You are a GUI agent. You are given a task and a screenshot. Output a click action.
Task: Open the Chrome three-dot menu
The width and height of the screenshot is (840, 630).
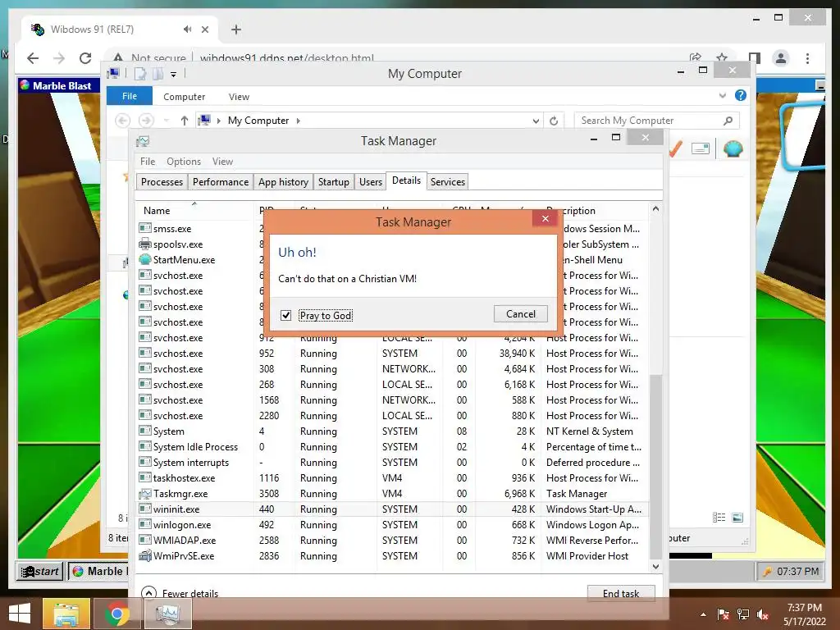point(807,58)
